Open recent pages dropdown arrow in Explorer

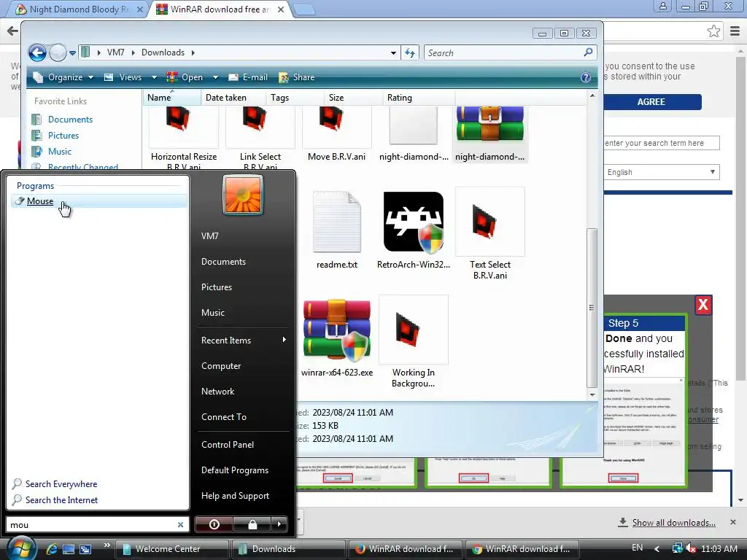click(72, 52)
